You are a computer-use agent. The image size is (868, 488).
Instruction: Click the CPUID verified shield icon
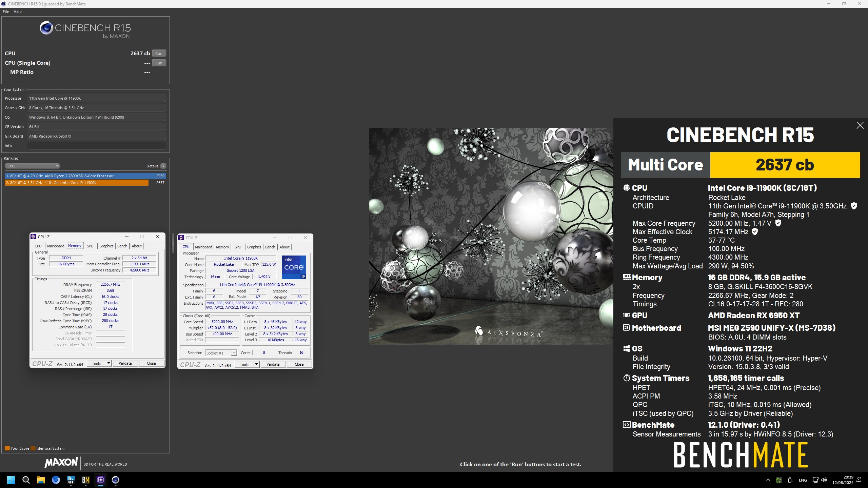(854, 206)
